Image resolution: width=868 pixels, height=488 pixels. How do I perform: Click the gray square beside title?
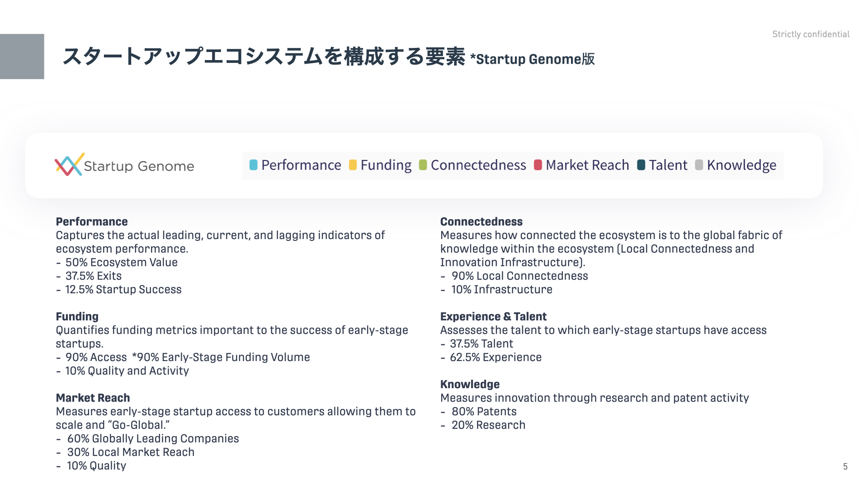[22, 56]
